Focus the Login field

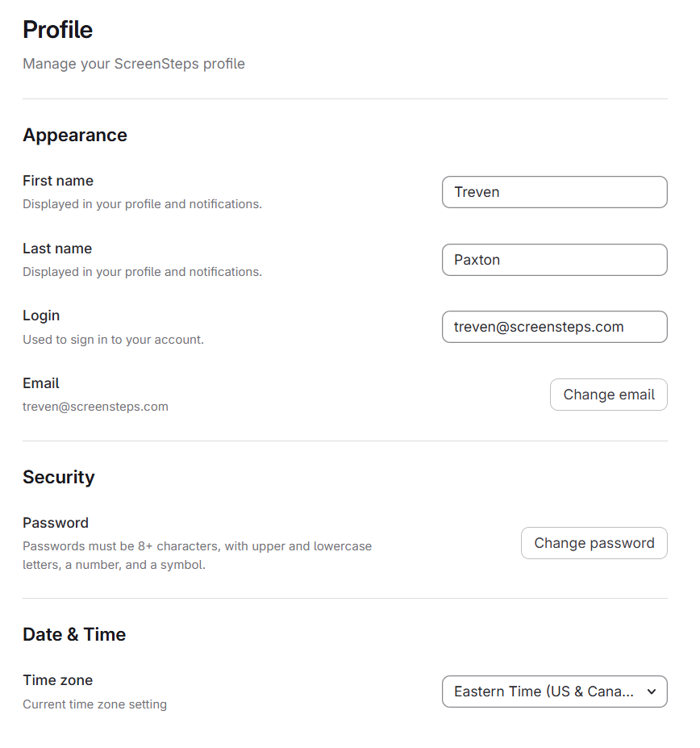[554, 327]
